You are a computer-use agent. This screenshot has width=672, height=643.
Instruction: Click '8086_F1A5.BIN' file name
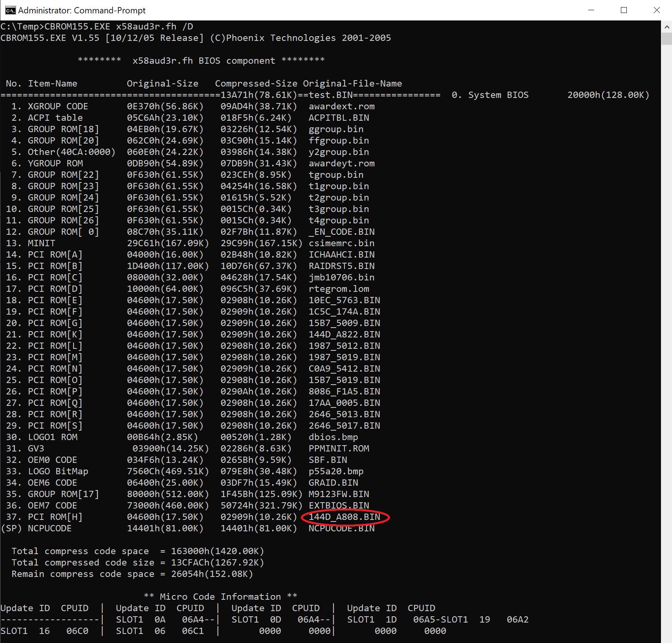click(x=344, y=391)
